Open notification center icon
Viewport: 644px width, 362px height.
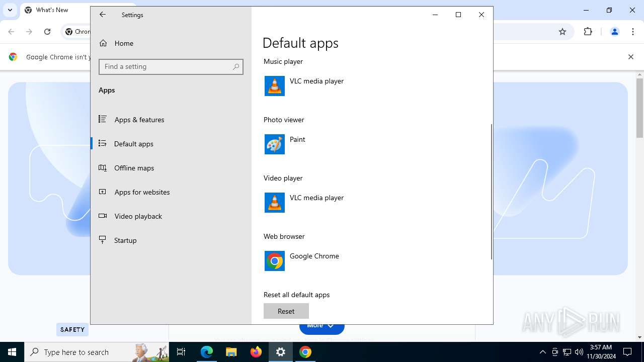click(x=627, y=352)
